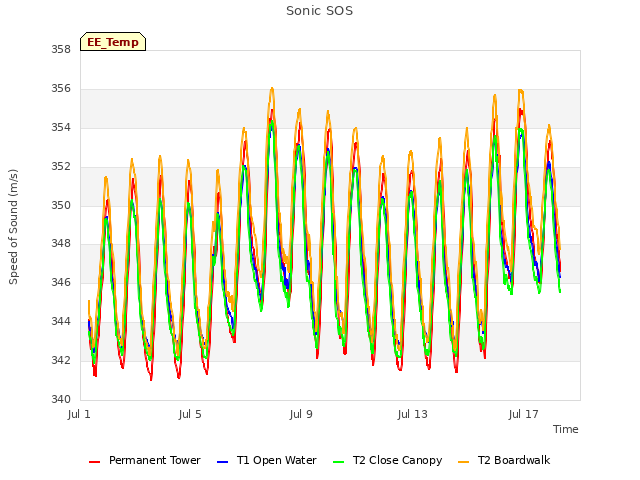This screenshot has width=640, height=480.
Task: Click the 348 y-axis tick label
Action: click(61, 244)
